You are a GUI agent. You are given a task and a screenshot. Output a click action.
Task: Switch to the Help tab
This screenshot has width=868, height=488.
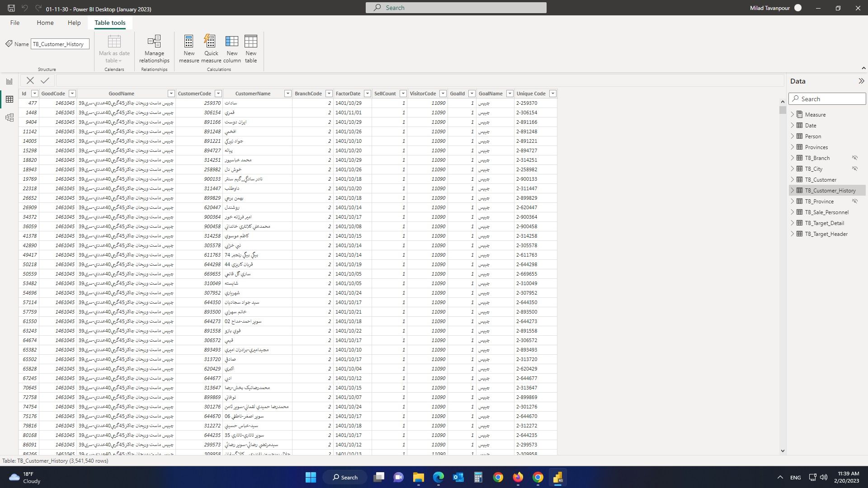(74, 23)
